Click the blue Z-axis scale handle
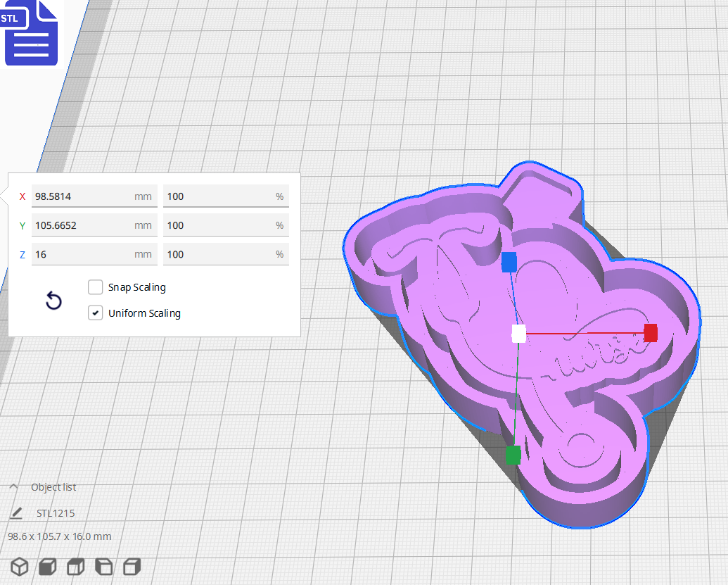Image resolution: width=728 pixels, height=585 pixels. [509, 261]
